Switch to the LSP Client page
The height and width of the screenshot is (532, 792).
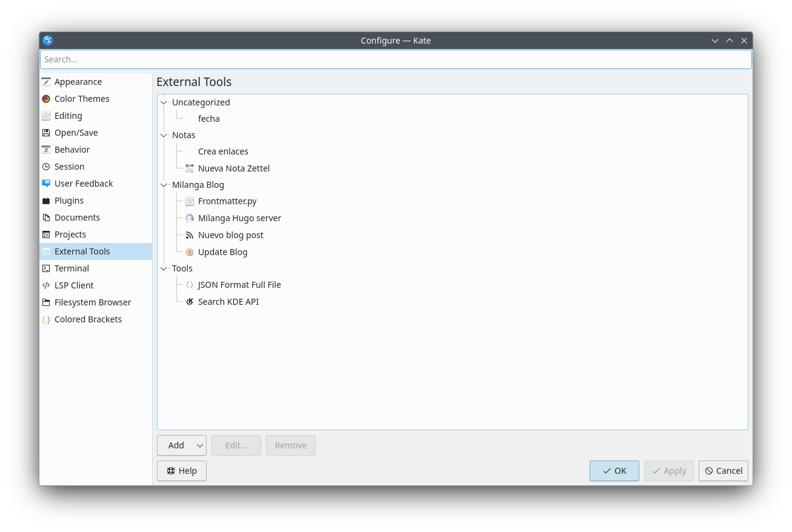(74, 285)
